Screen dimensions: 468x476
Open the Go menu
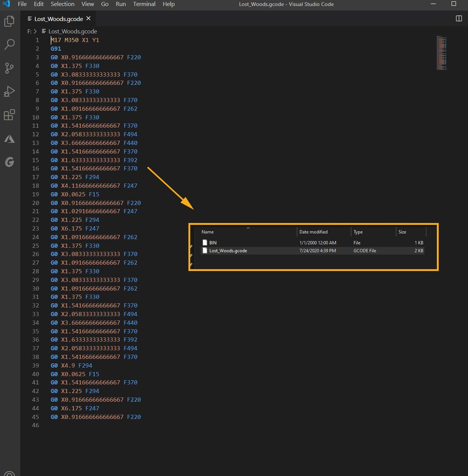point(105,4)
